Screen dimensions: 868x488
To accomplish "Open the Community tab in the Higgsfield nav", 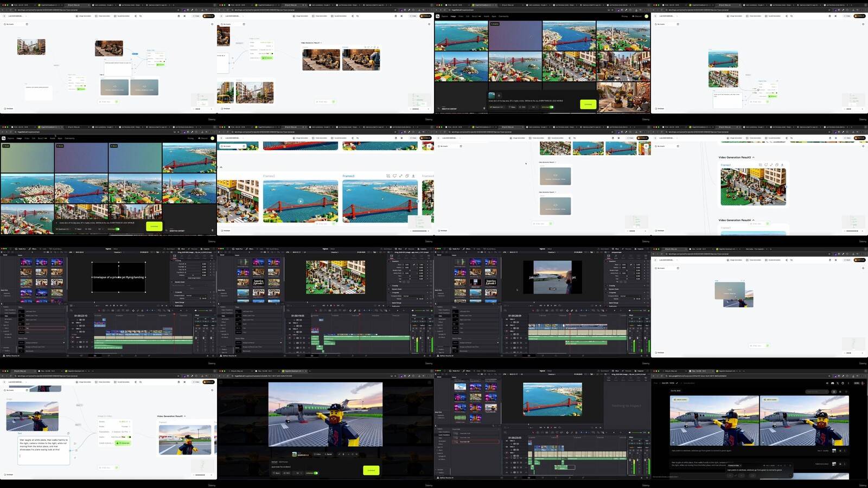I will 503,16.
